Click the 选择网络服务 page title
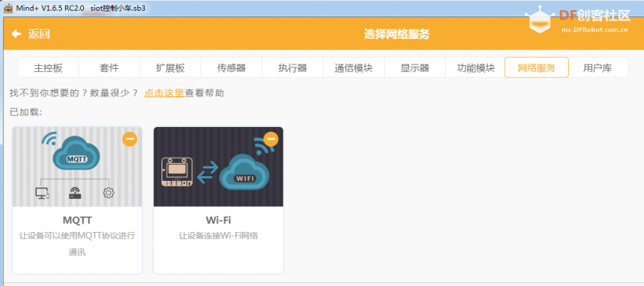The image size is (644, 286). tap(396, 34)
